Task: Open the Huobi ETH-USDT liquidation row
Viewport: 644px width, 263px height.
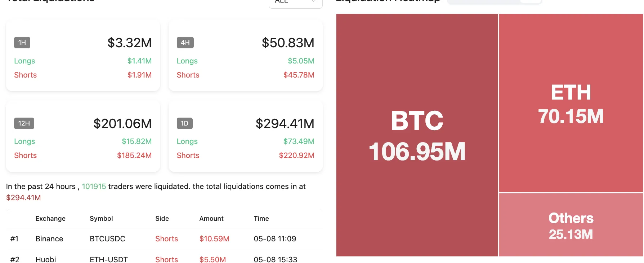Action: [x=164, y=259]
